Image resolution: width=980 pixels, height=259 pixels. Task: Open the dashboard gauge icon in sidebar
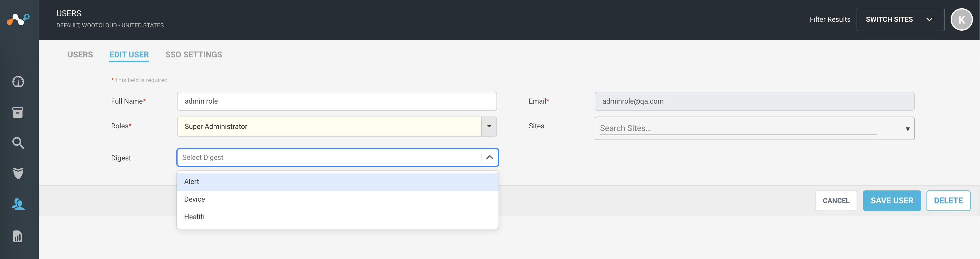click(18, 82)
